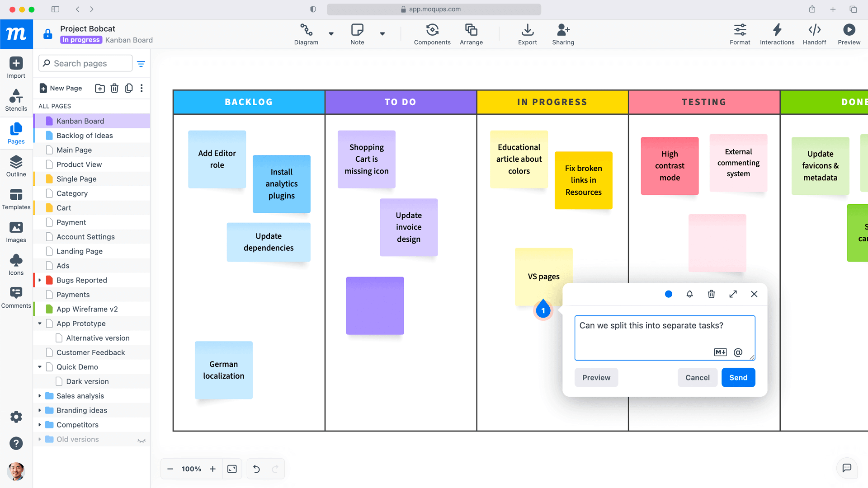Image resolution: width=868 pixels, height=488 pixels.
Task: Click the comment Preview button
Action: click(x=596, y=377)
